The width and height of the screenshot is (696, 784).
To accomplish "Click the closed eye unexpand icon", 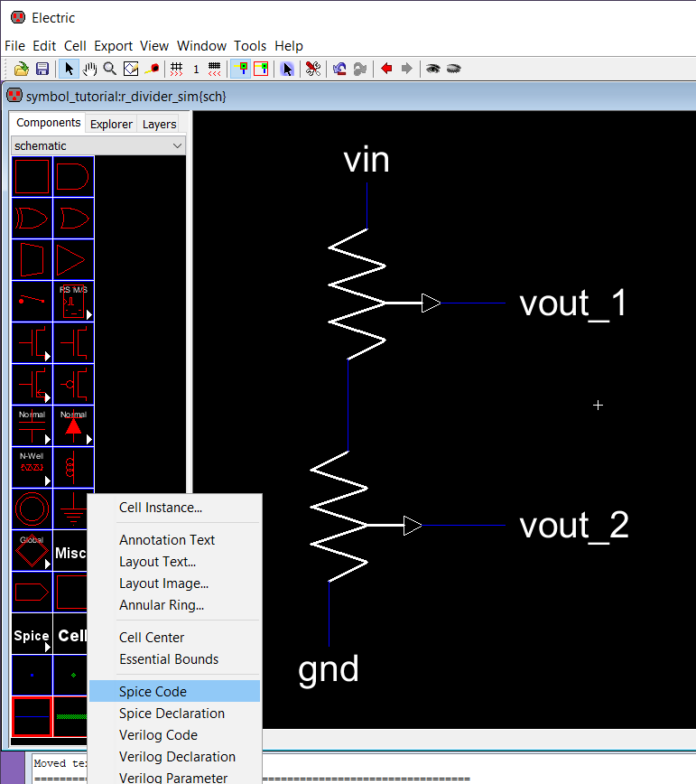I will tap(453, 69).
